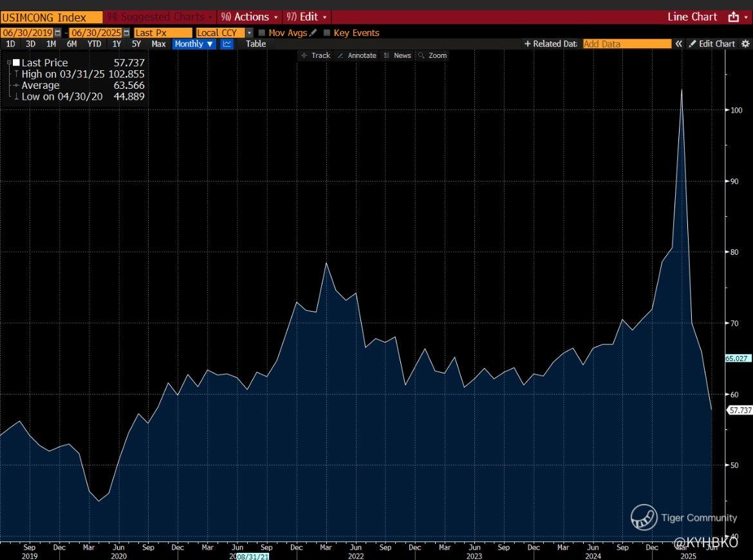Image resolution: width=753 pixels, height=560 pixels.
Task: Switch to the Table view tab
Action: (x=256, y=44)
